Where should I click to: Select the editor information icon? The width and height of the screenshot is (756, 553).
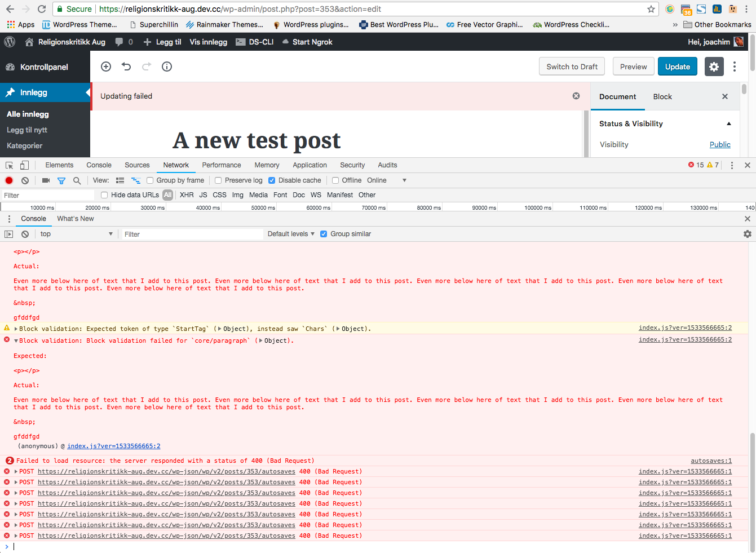166,67
